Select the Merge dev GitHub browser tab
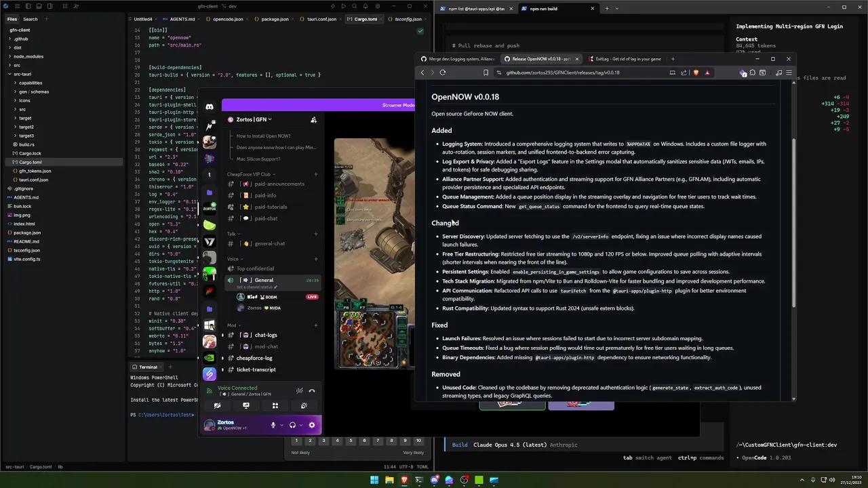This screenshot has width=868, height=488. (458, 59)
